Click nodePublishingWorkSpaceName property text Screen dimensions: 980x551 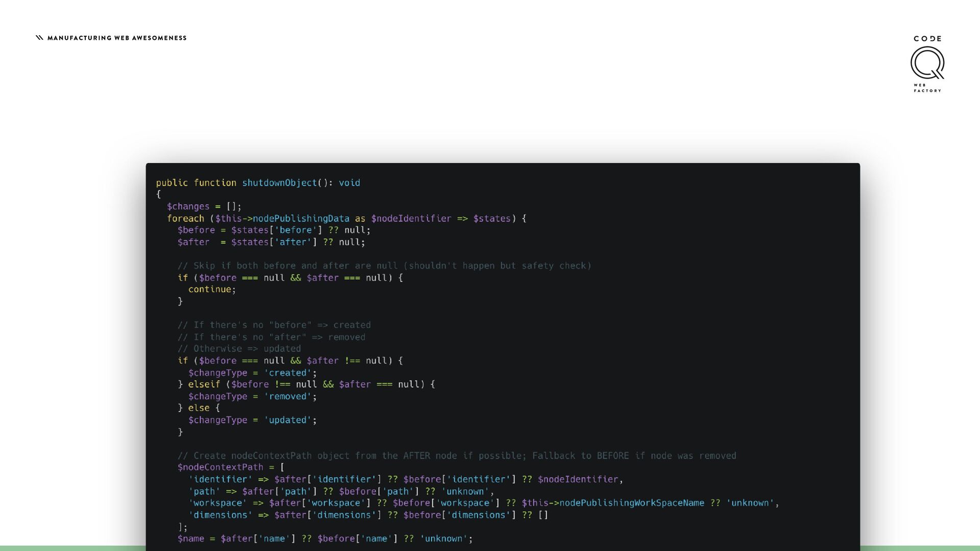point(631,503)
